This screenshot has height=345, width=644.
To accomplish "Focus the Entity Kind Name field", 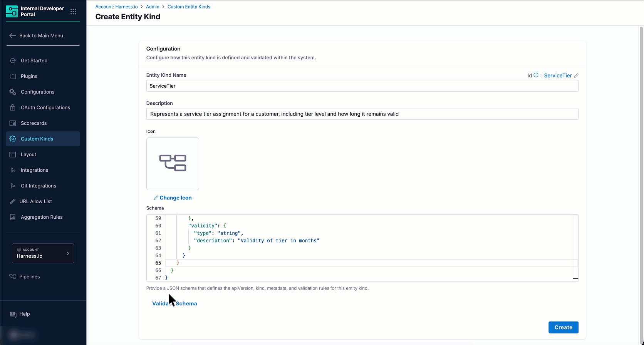I will click(x=362, y=86).
